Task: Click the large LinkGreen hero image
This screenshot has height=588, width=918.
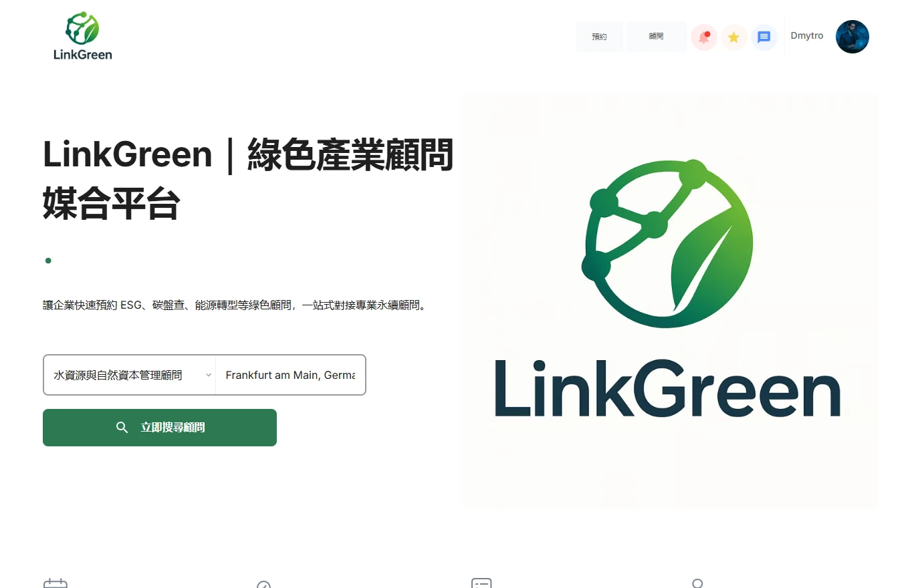Action: point(670,301)
